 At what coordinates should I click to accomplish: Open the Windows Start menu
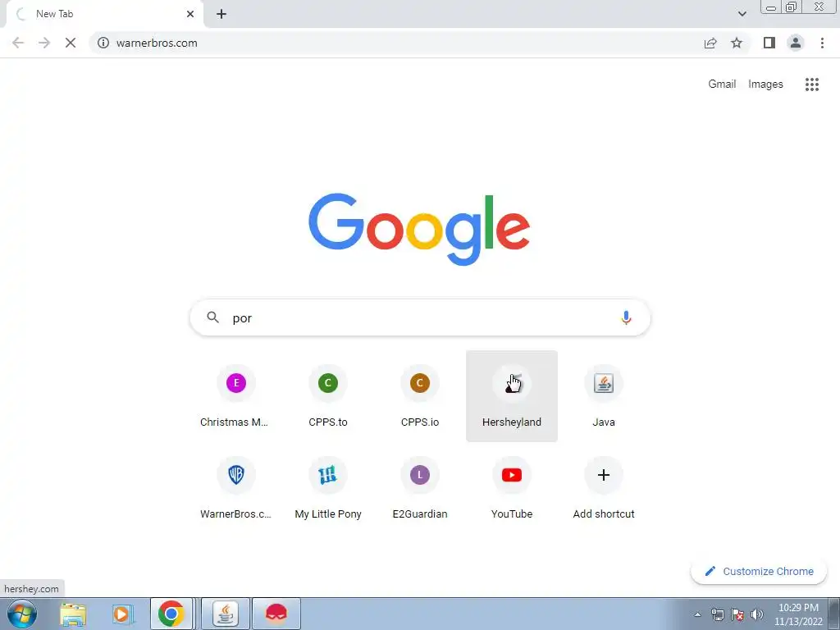tap(22, 614)
